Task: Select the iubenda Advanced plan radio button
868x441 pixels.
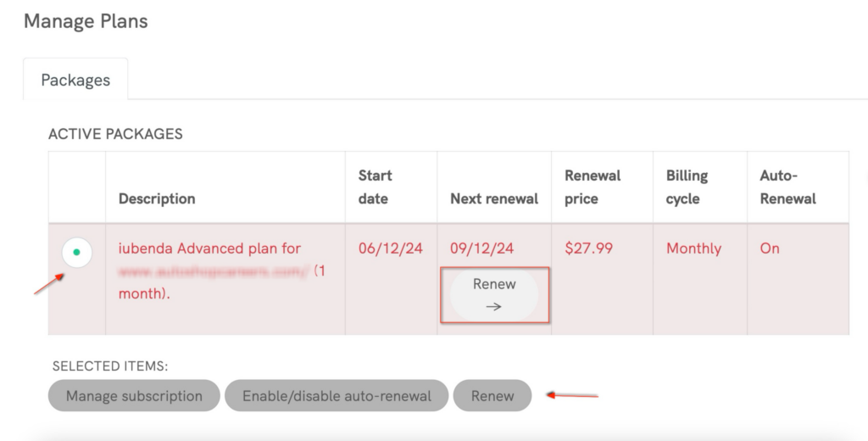Action: (77, 252)
